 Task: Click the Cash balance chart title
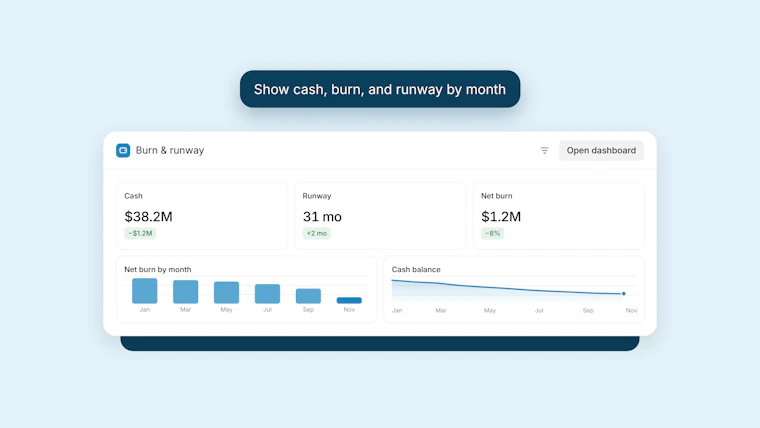[x=416, y=269]
